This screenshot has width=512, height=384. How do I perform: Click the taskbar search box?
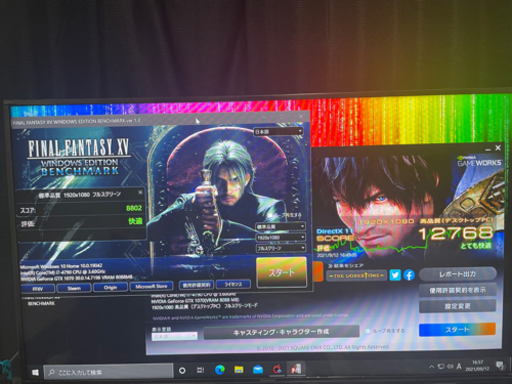pyautogui.click(x=108, y=372)
